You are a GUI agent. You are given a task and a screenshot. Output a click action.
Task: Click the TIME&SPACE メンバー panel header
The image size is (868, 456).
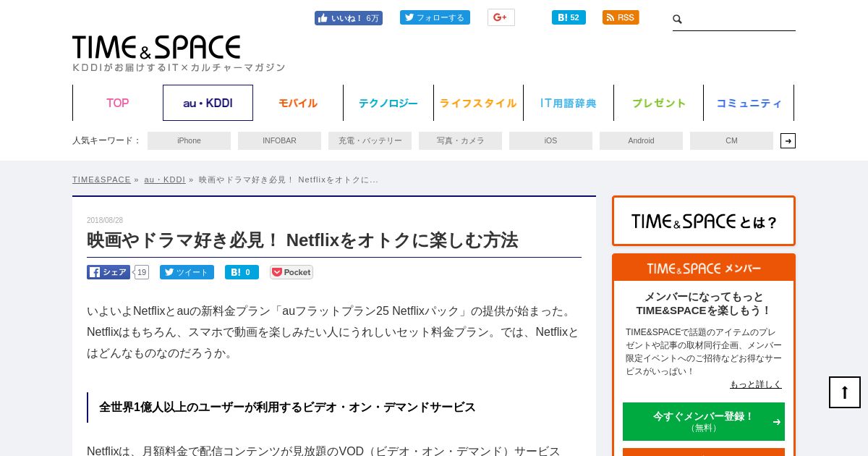pos(704,268)
